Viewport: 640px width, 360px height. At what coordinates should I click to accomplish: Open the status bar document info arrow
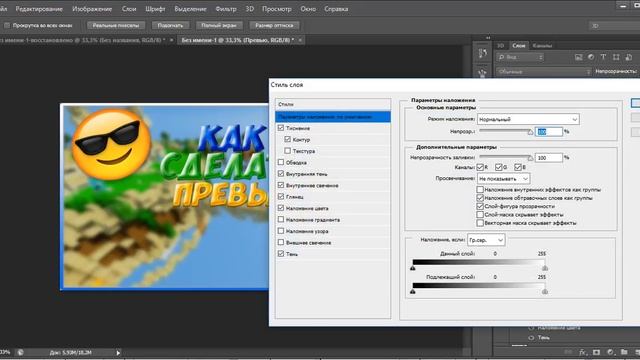[118, 353]
